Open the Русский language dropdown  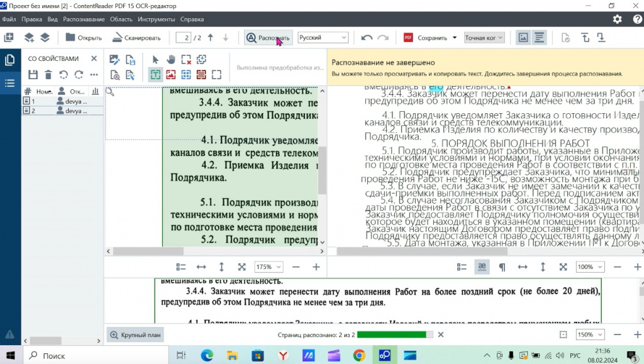(x=323, y=37)
